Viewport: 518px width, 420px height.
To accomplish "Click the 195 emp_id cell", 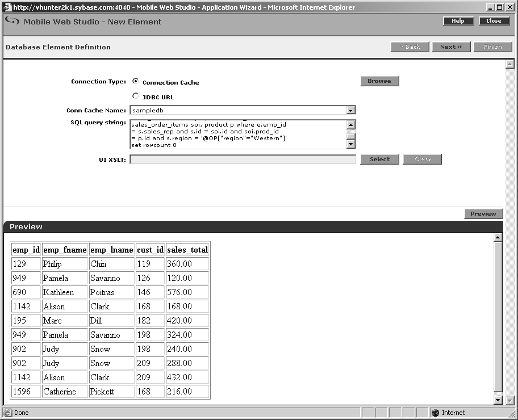I will [26, 321].
